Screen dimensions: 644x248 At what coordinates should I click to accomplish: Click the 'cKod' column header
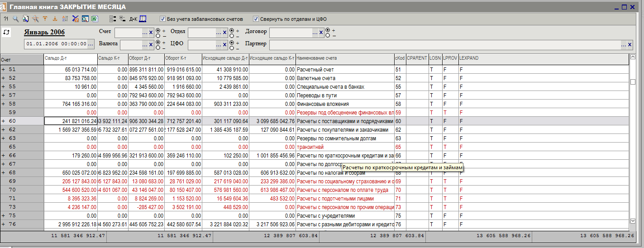tap(400, 58)
